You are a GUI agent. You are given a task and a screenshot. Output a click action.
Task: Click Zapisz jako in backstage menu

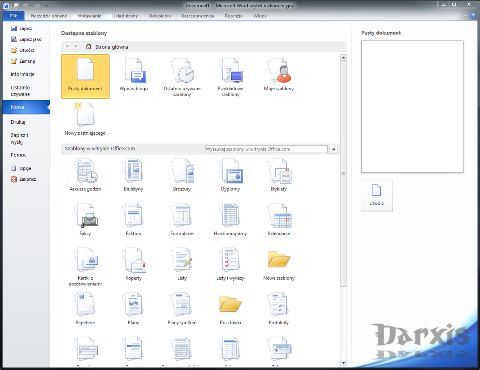[x=26, y=39]
